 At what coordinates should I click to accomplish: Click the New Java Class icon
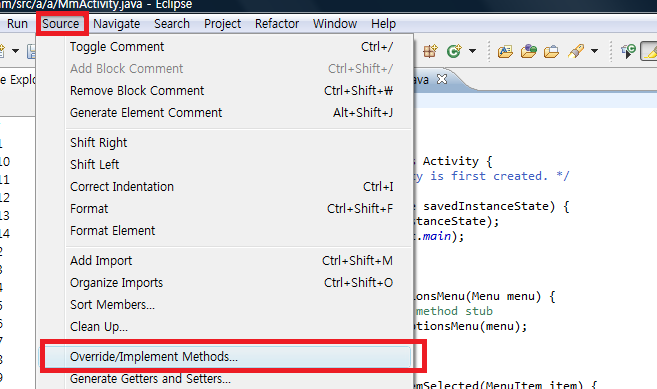[454, 51]
